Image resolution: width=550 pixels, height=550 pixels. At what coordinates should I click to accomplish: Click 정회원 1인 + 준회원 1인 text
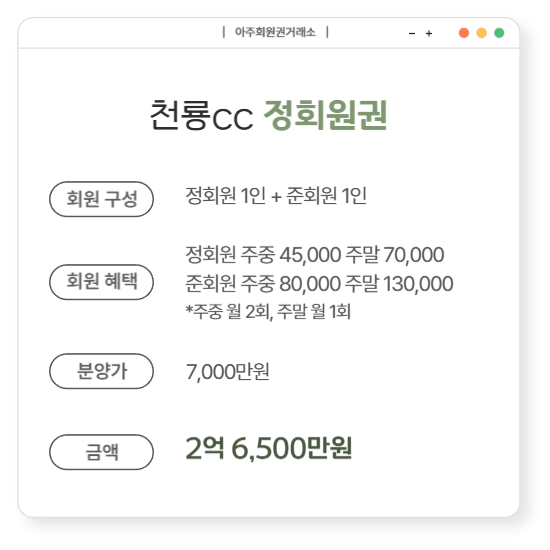[276, 195]
